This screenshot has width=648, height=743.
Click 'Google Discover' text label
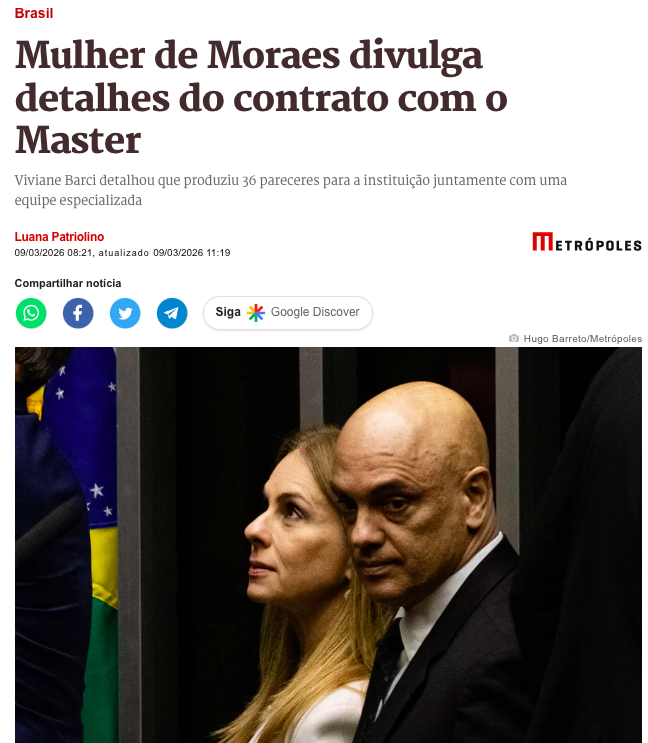click(x=315, y=312)
